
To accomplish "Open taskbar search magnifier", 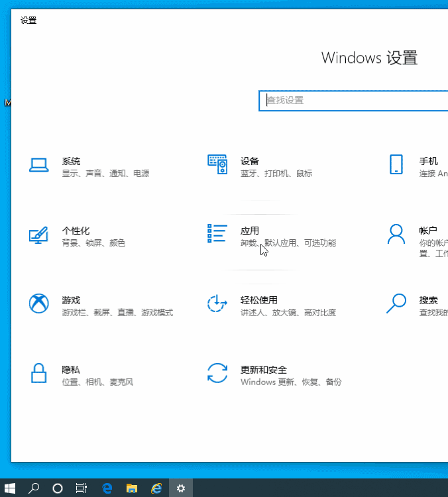I will (34, 488).
